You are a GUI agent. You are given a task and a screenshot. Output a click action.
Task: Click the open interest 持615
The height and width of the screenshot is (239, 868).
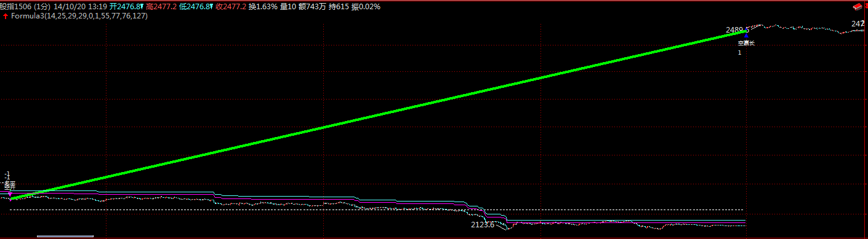[x=338, y=6]
